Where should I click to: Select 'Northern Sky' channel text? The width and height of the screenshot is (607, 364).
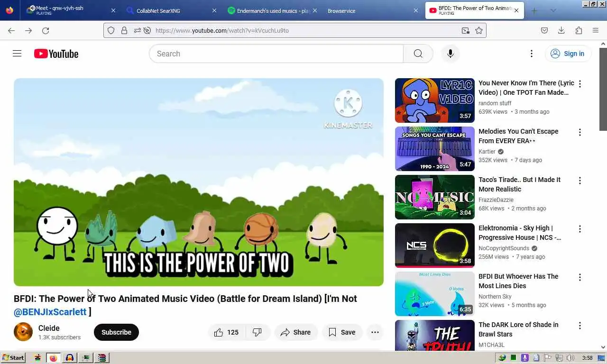click(x=495, y=297)
